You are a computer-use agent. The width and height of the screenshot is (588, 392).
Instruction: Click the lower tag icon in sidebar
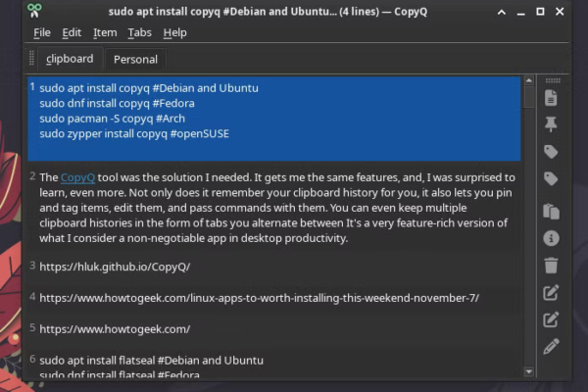pyautogui.click(x=551, y=179)
